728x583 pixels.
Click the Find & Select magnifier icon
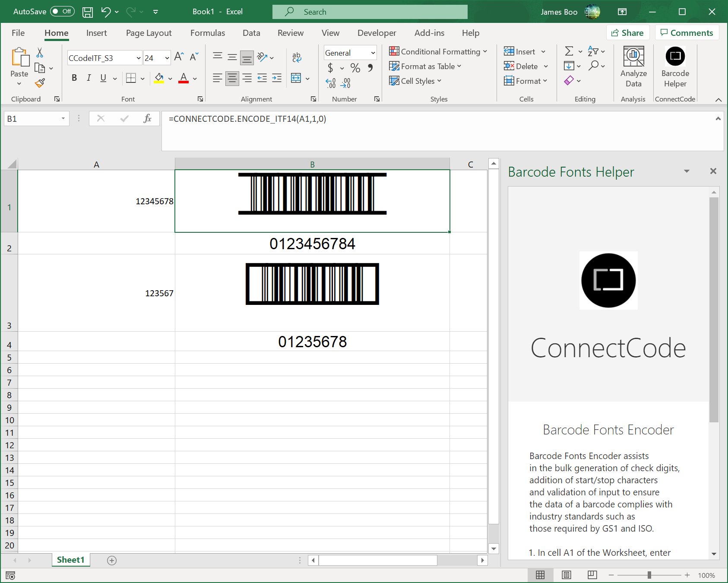(594, 66)
